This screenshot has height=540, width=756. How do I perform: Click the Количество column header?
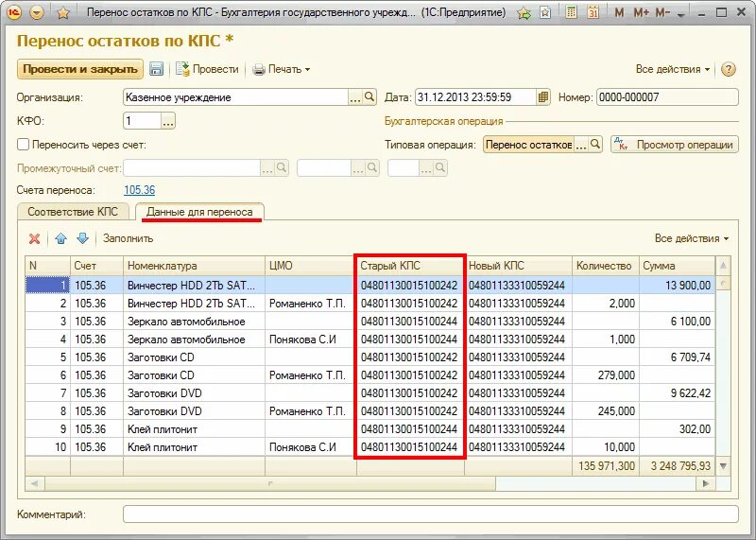pyautogui.click(x=606, y=266)
